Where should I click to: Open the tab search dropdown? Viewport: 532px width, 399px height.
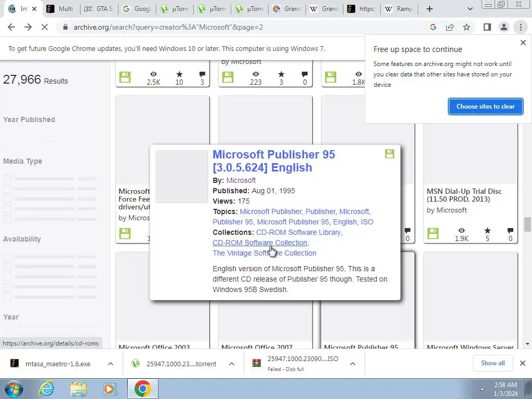click(470, 9)
